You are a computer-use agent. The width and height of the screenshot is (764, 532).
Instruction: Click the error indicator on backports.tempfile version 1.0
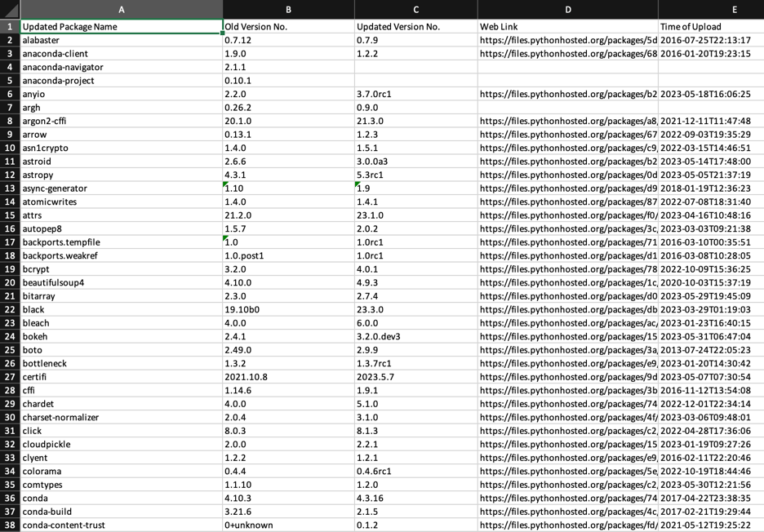click(x=224, y=239)
